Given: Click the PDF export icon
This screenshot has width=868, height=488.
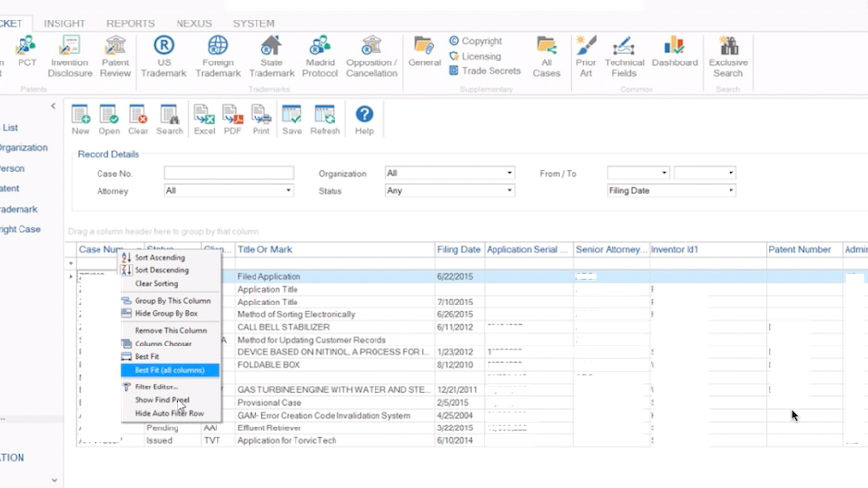Looking at the screenshot, I should coord(232,117).
